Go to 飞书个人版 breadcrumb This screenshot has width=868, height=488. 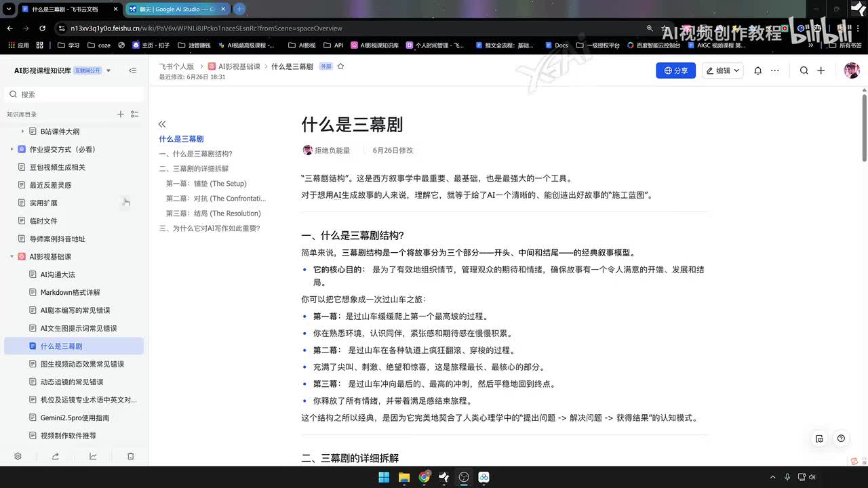[176, 66]
